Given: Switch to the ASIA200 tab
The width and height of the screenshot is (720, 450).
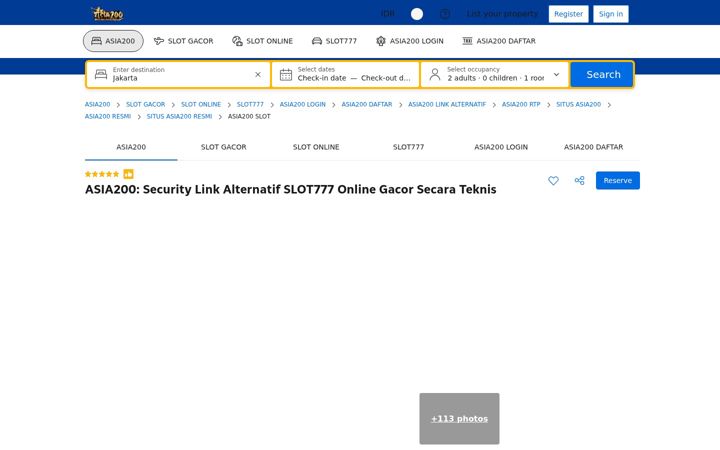Looking at the screenshot, I should [131, 147].
